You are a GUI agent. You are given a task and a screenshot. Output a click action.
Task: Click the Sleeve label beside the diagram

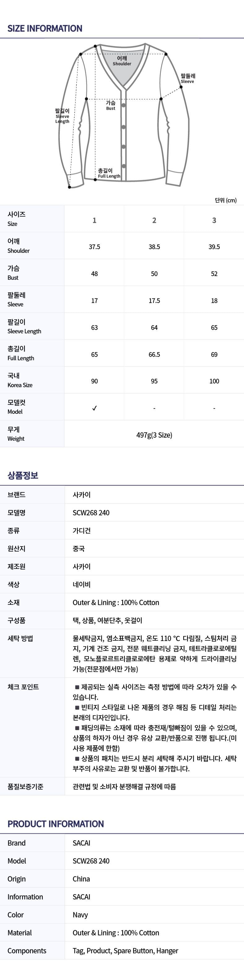point(188,78)
